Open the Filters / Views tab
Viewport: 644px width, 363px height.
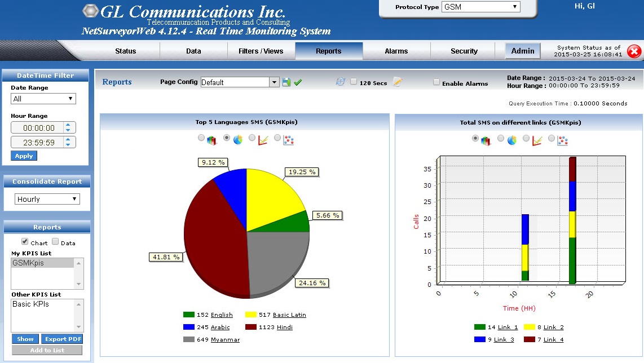[x=261, y=51]
